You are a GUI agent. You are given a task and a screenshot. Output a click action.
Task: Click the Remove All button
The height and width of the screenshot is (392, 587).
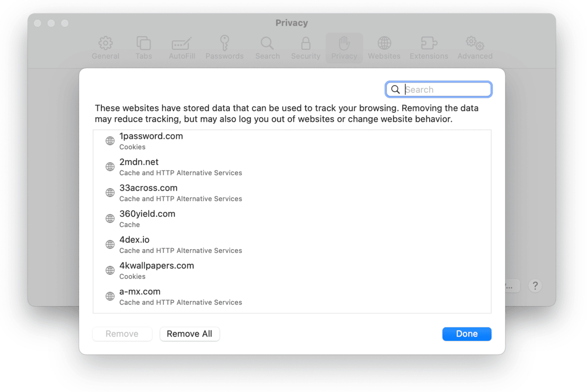(x=190, y=334)
